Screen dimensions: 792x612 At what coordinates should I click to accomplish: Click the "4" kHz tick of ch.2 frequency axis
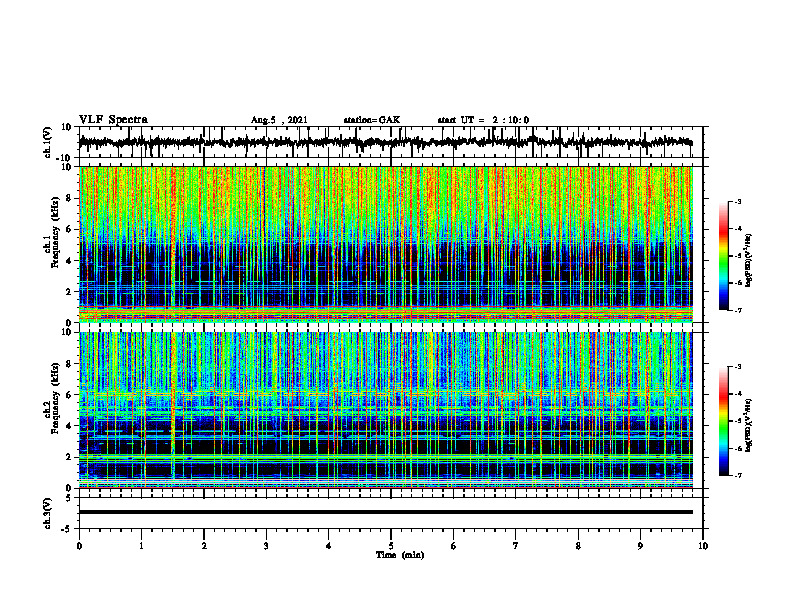69,426
